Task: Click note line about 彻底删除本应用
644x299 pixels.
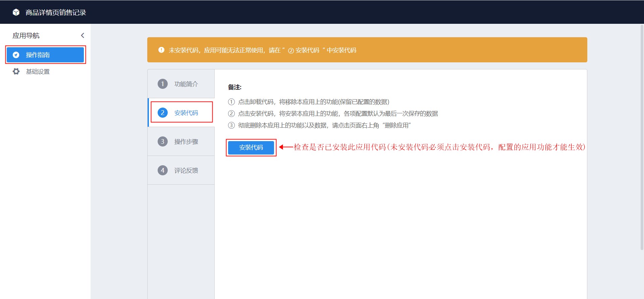Action: [319, 125]
